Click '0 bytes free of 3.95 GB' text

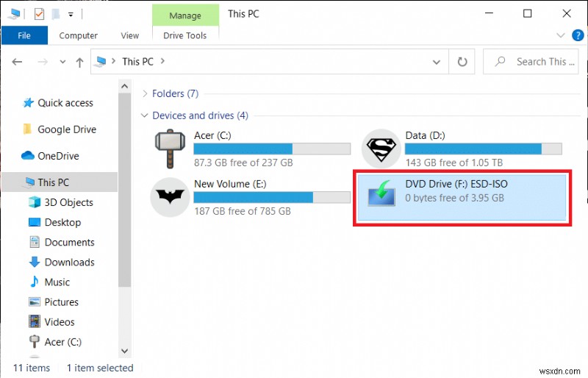pyautogui.click(x=454, y=198)
